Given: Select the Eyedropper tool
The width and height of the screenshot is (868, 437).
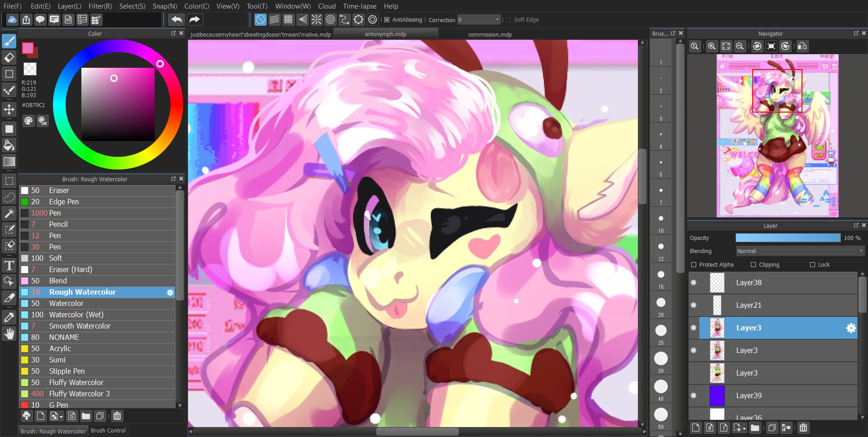Looking at the screenshot, I should click(x=9, y=317).
